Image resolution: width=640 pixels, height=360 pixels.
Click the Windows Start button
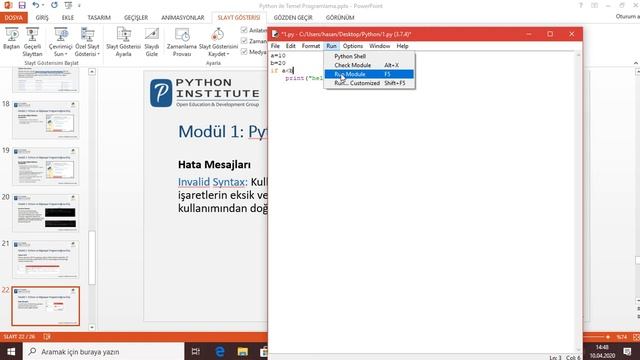coord(11,351)
